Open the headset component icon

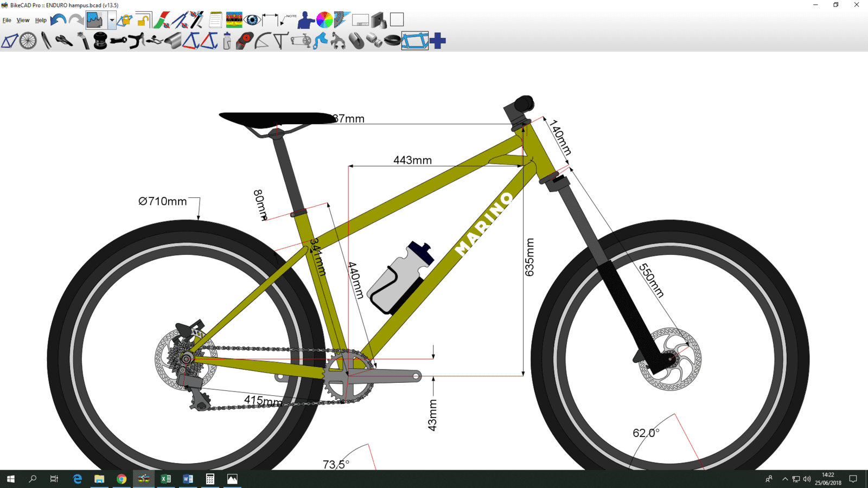pos(100,41)
